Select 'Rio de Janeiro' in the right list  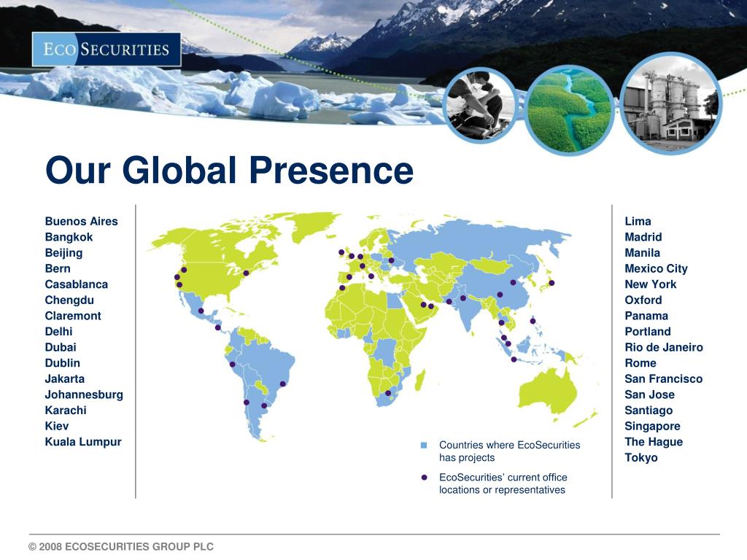[x=664, y=347]
